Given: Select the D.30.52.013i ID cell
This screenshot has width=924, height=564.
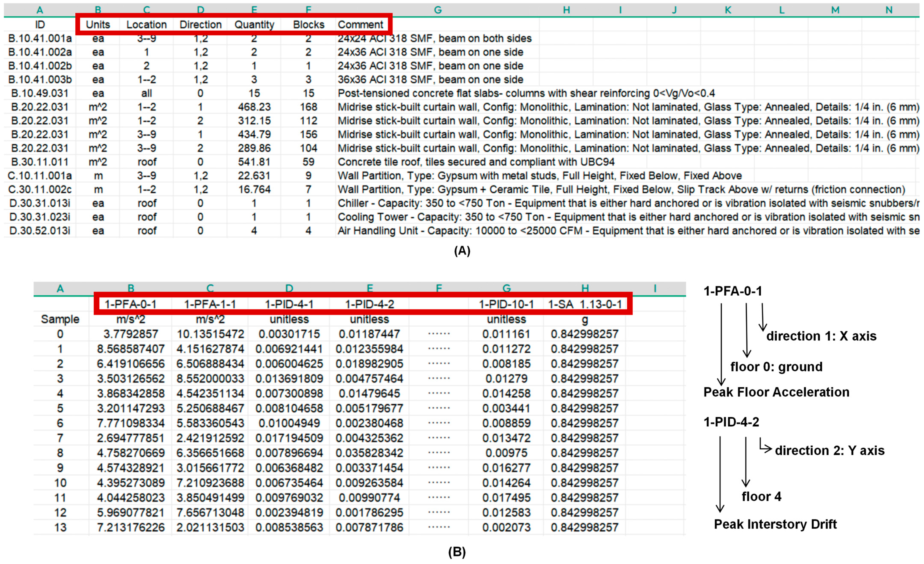Looking at the screenshot, I should [x=40, y=231].
